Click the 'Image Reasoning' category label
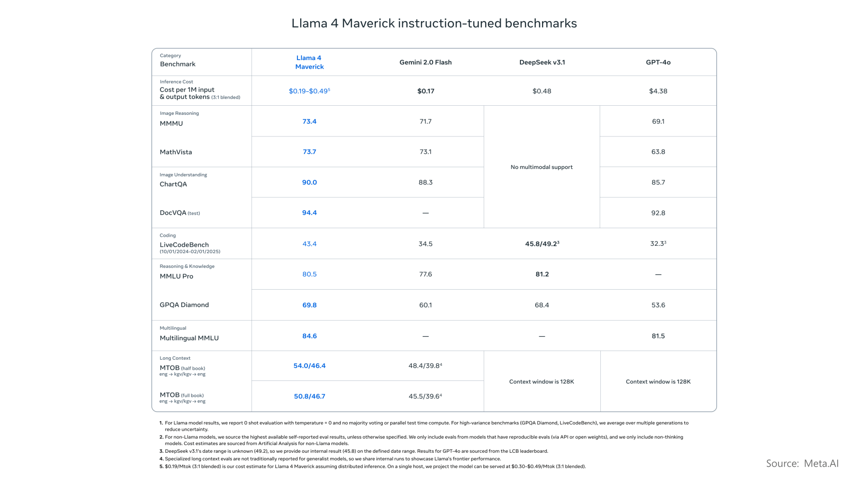 (x=179, y=113)
